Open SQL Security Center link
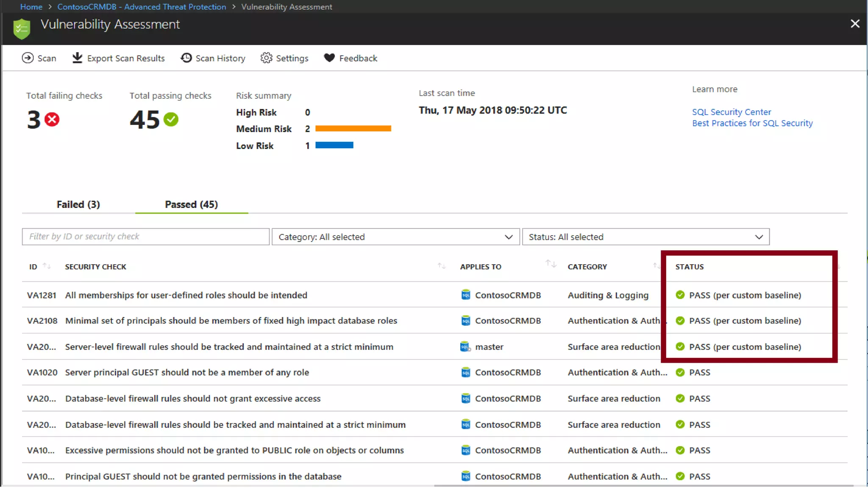 (x=732, y=112)
